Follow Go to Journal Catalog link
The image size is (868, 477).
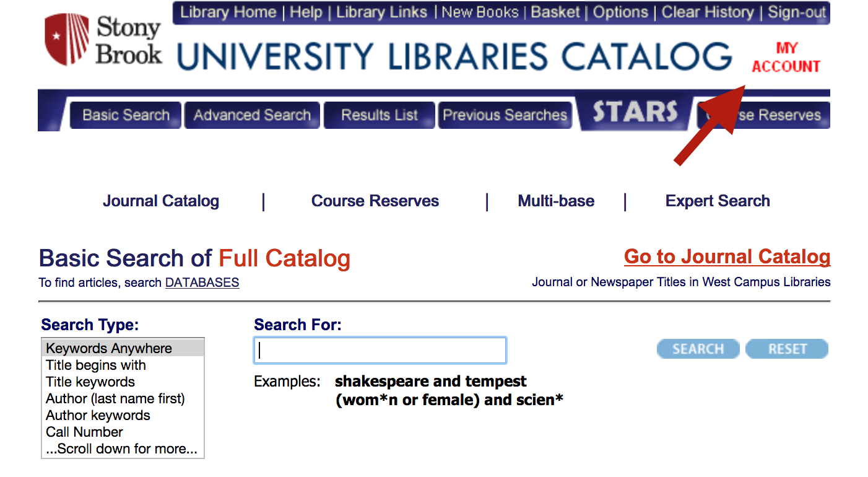click(727, 256)
